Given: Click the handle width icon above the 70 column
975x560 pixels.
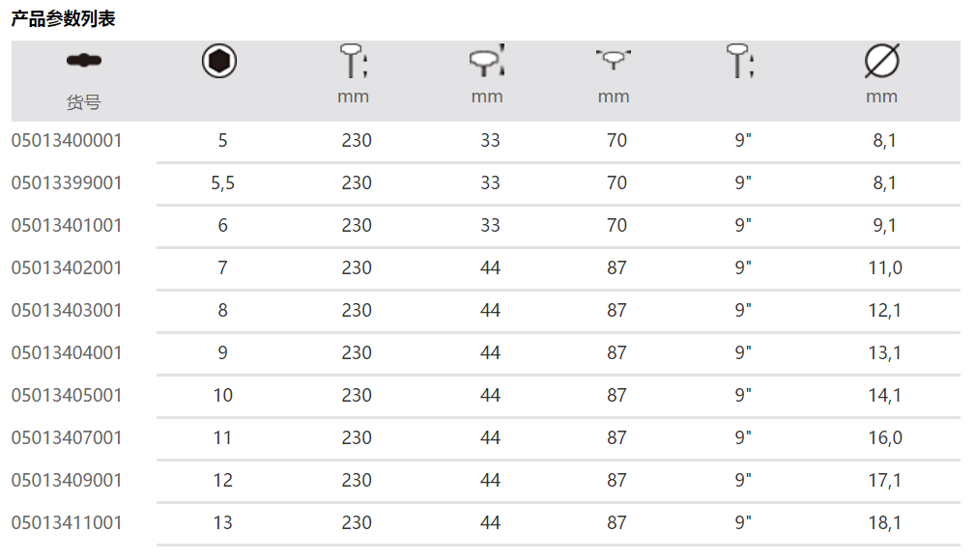Looking at the screenshot, I should [x=613, y=61].
